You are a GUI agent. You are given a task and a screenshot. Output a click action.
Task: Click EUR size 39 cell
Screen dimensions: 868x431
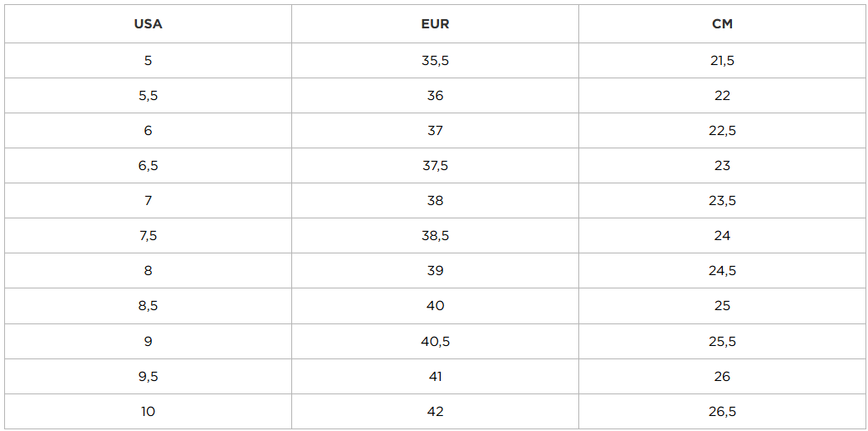point(435,271)
